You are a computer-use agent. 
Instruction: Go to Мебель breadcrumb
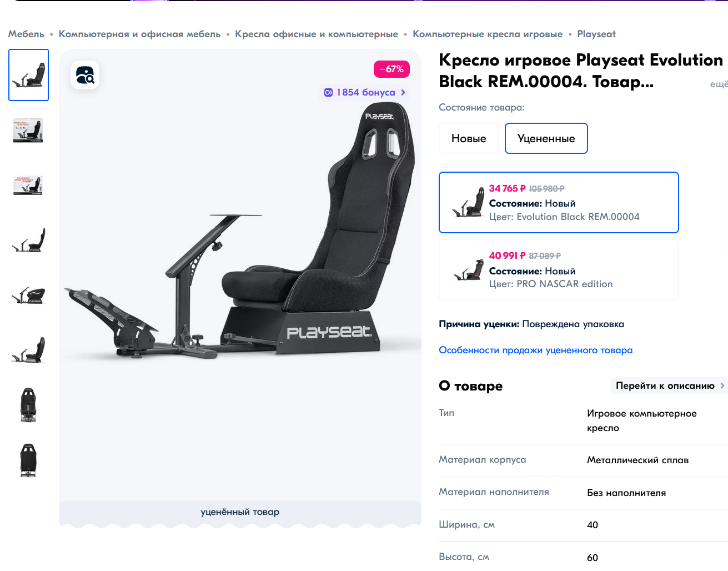point(26,34)
